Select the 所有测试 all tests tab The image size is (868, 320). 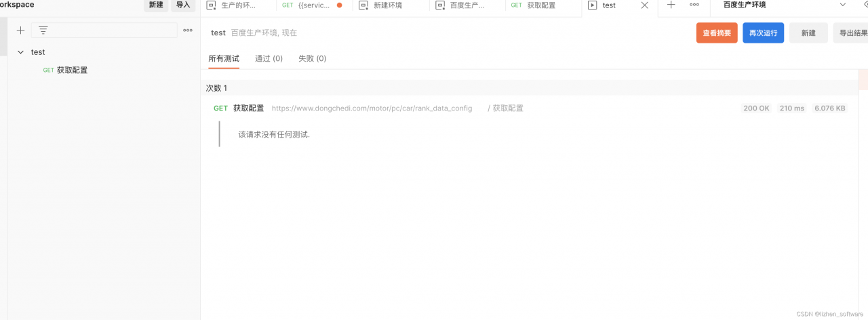pos(224,59)
